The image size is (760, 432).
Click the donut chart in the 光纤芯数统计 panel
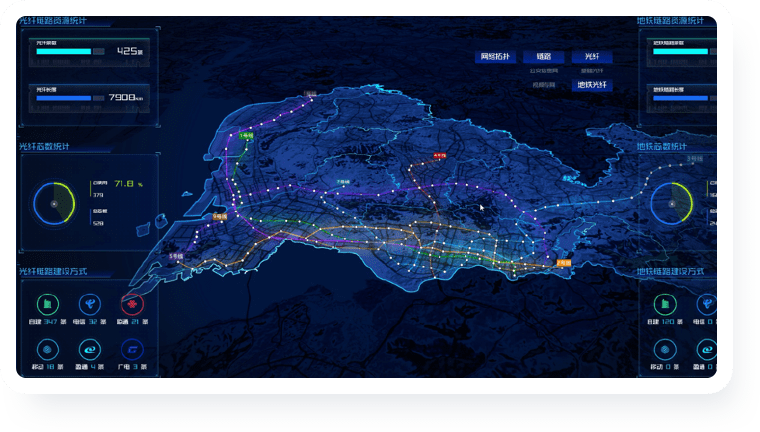[54, 204]
